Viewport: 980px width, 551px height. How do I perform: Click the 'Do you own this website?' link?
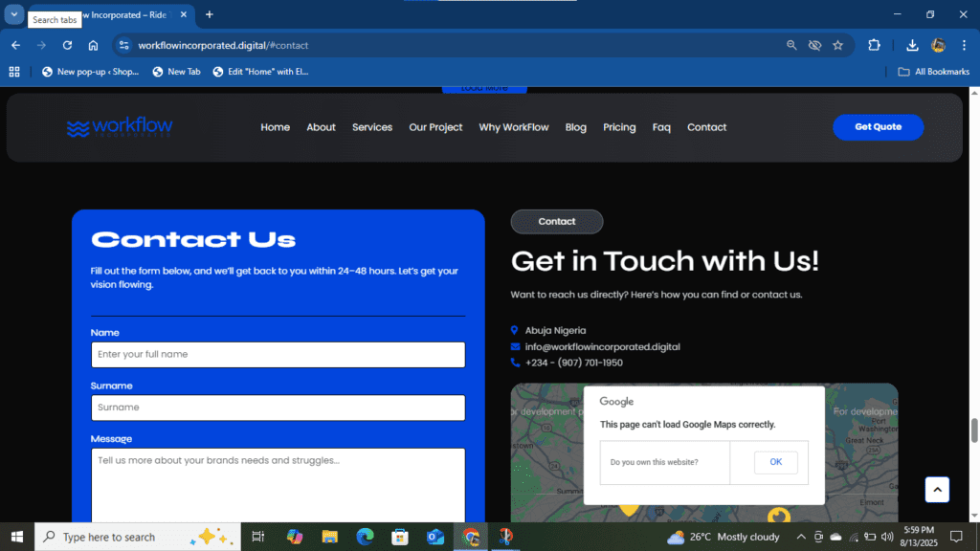[x=654, y=462]
